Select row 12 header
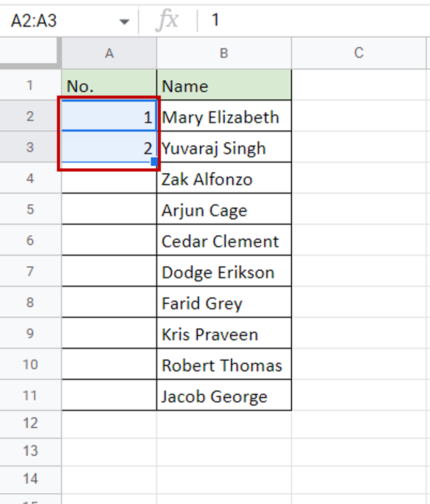430x504 pixels. pyautogui.click(x=30, y=423)
